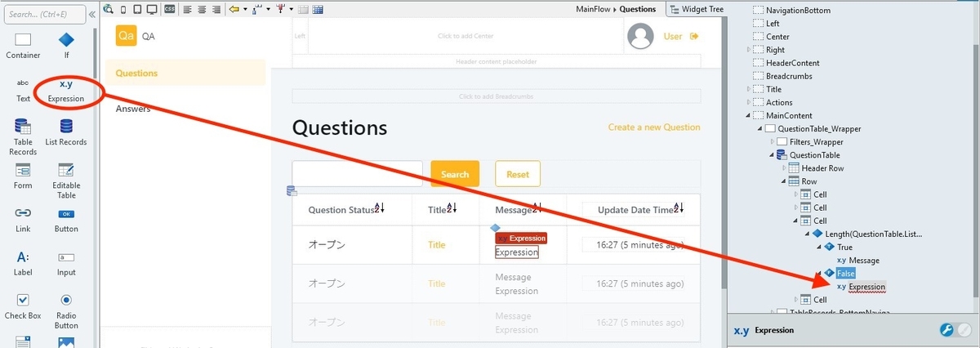Expand the Right node in widget tree
Image resolution: width=980 pixels, height=348 pixels.
pos(749,50)
